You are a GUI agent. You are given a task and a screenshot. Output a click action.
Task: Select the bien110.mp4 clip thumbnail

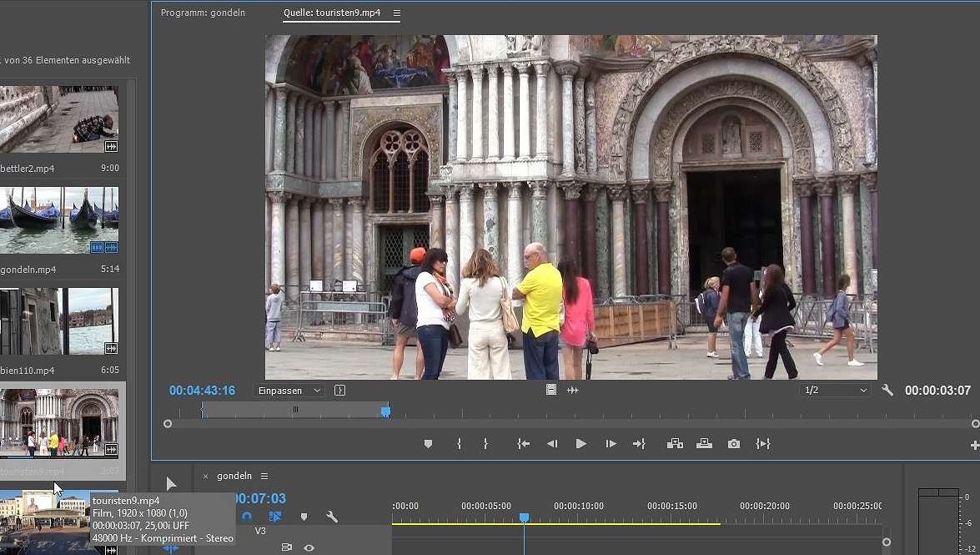point(58,321)
